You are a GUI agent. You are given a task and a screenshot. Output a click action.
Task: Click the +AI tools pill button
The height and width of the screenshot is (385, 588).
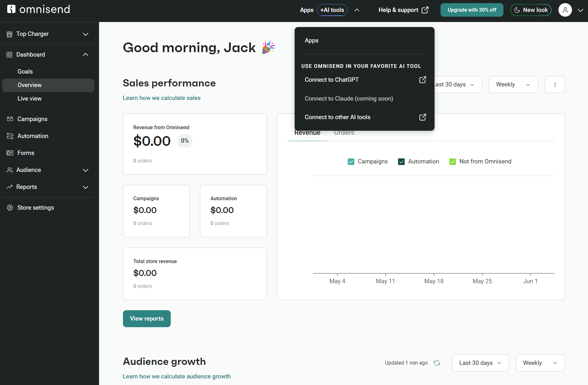[x=332, y=10]
